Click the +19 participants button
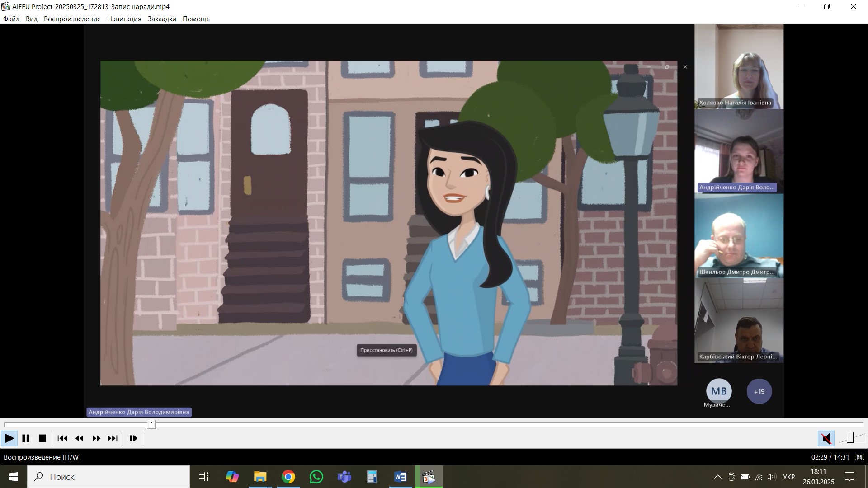The height and width of the screenshot is (488, 868). (759, 392)
